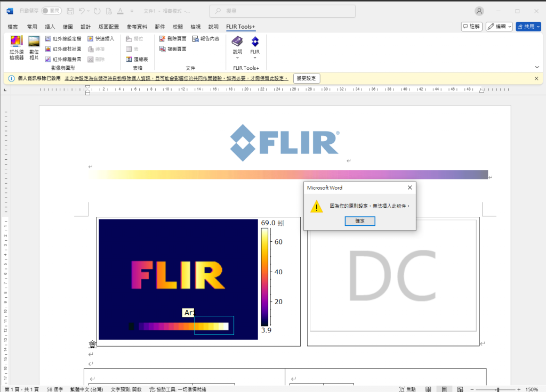Select the FLIR Tools+ ribbon tab
The width and height of the screenshot is (546, 392).
pos(240,27)
